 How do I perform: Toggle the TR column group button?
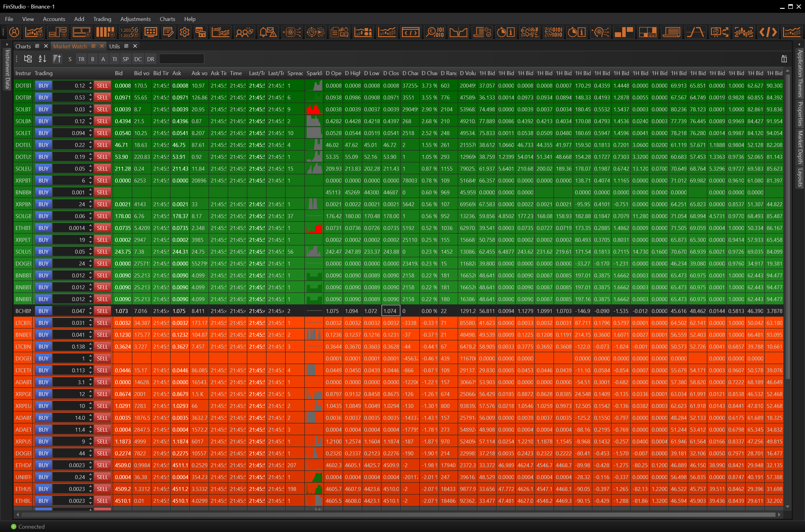(82, 59)
